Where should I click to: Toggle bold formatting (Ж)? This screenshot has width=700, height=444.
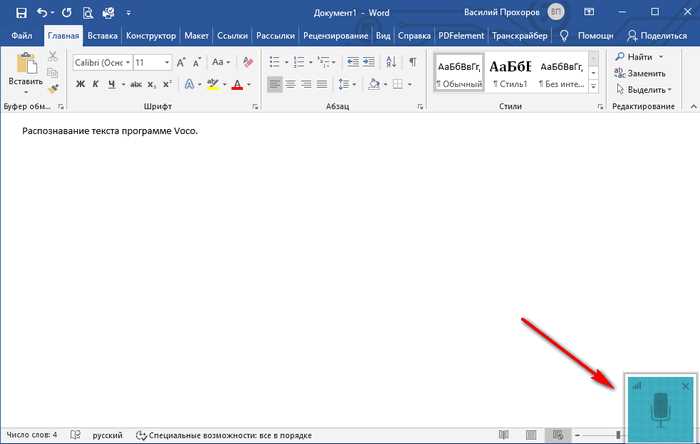(79, 84)
